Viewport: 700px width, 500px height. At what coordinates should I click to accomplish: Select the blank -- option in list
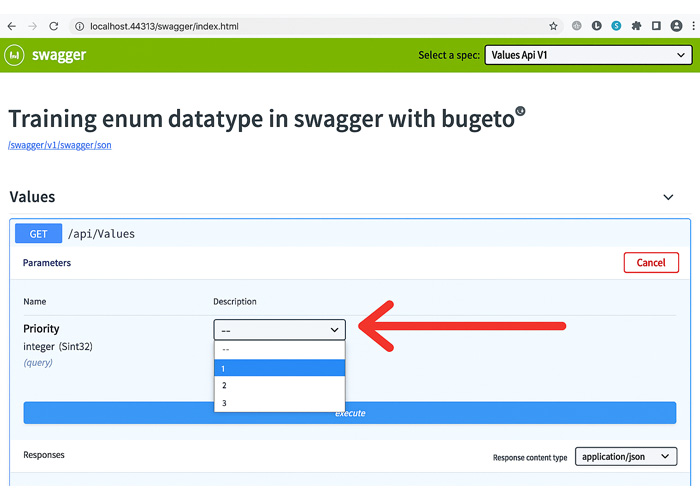(x=279, y=350)
